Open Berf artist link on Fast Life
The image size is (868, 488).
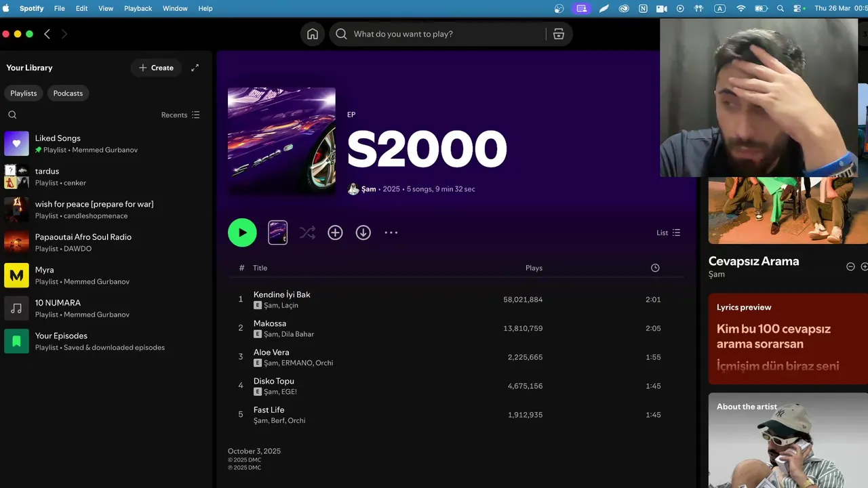[277, 421]
